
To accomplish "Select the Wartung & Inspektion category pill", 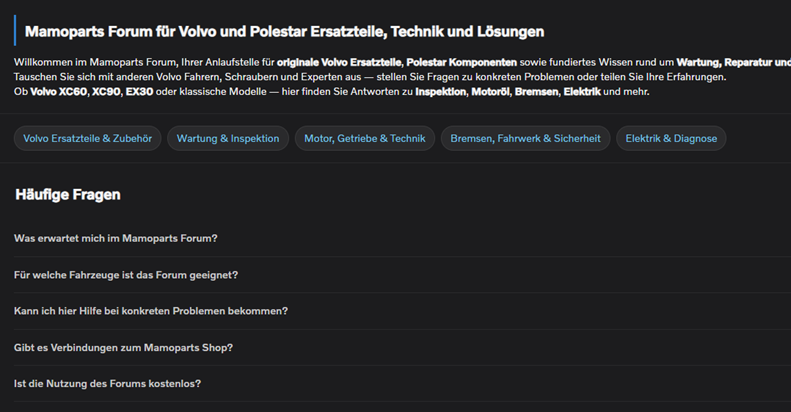I will click(x=228, y=139).
